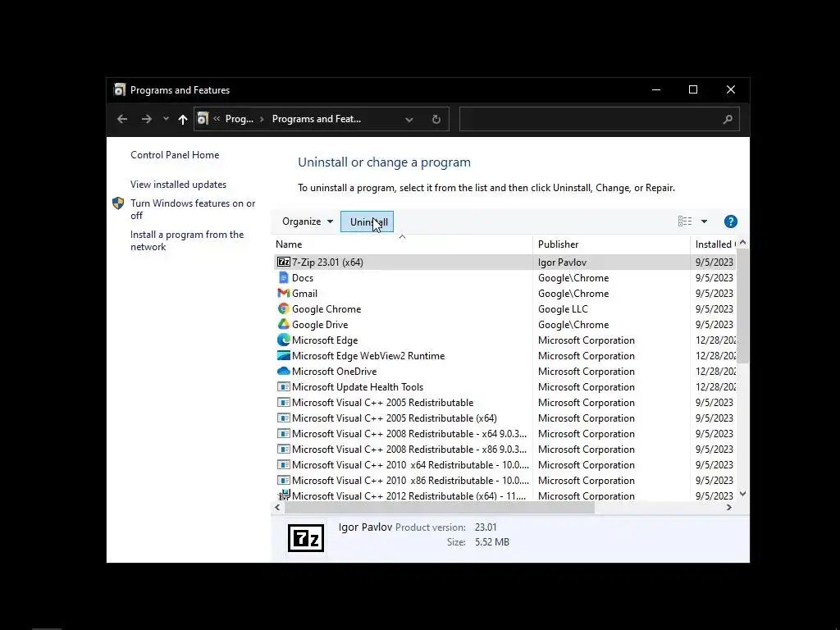Viewport: 840px width, 630px height.
Task: Select Visual C++ 2010 x86 Redistributable icon
Action: click(284, 479)
